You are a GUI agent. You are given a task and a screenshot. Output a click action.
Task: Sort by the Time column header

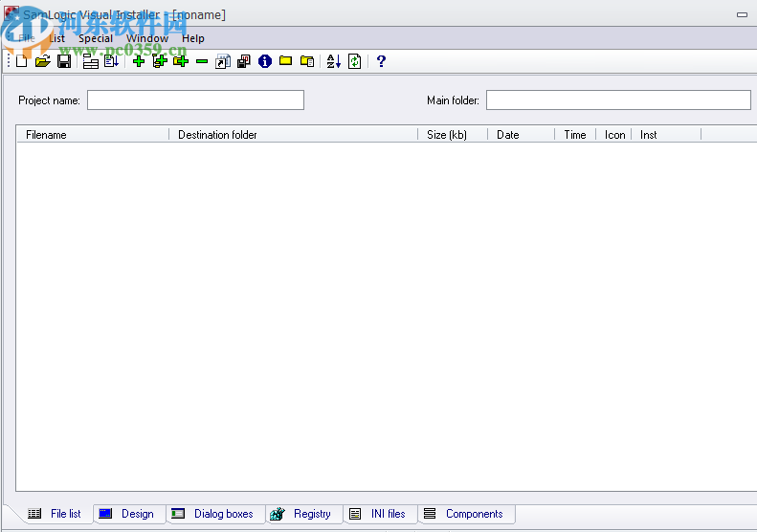coord(575,135)
